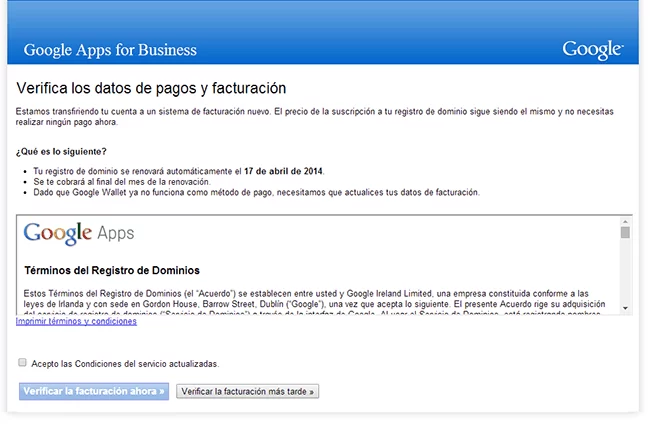This screenshot has height=426, width=650.
Task: Click the terms box scroll down arrow
Action: [625, 308]
